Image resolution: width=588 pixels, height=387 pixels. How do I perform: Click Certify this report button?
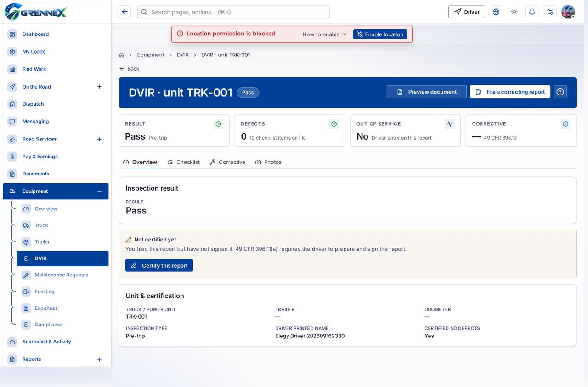point(159,265)
